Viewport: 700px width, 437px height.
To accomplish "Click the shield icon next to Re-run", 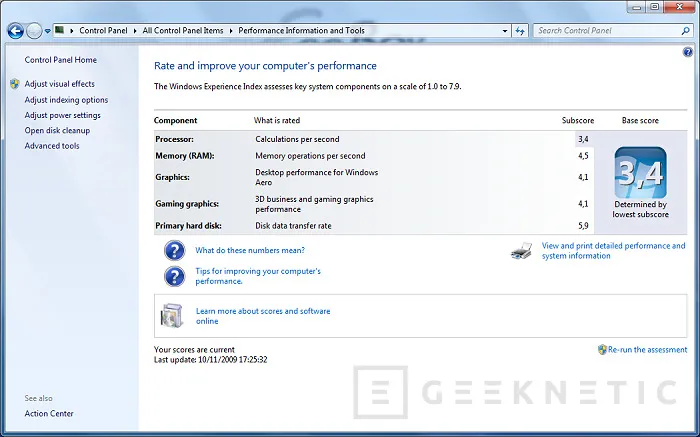I will coord(602,350).
